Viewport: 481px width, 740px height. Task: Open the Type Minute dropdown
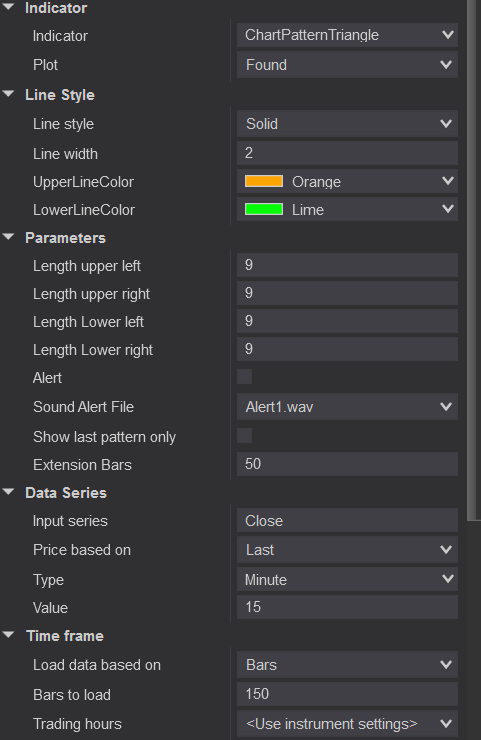[347, 579]
